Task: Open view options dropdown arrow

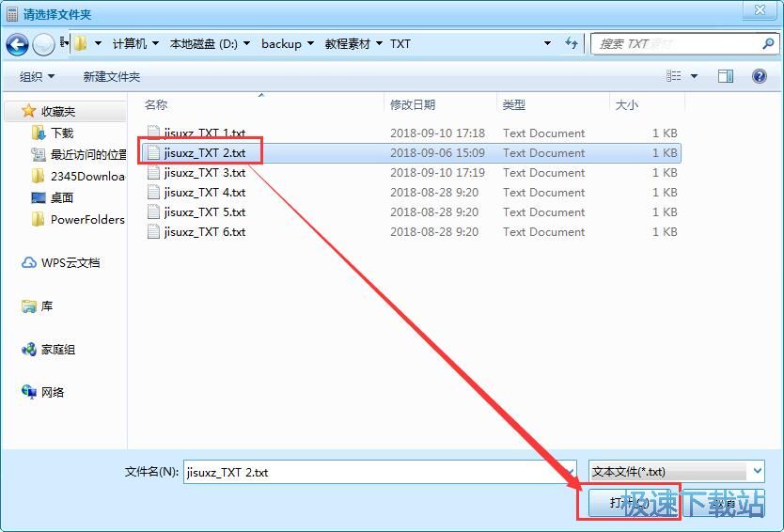Action: (x=694, y=76)
